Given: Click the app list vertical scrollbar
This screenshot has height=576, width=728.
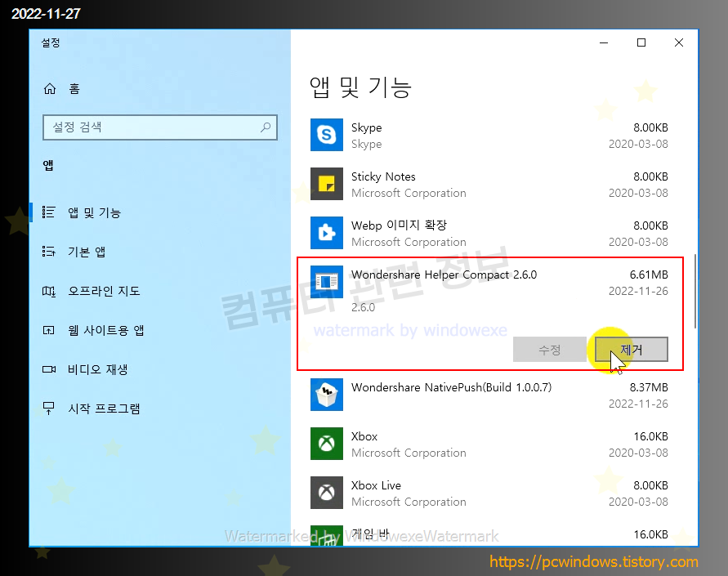Looking at the screenshot, I should coord(695,291).
